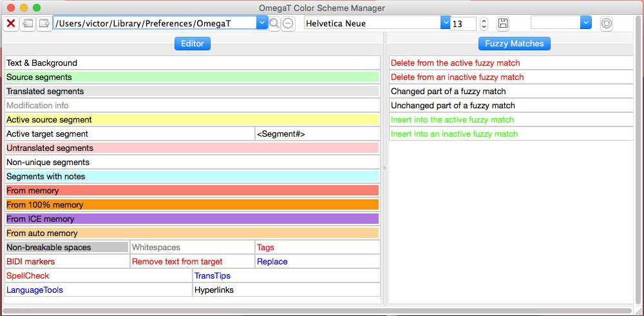Image resolution: width=644 pixels, height=316 pixels.
Task: Select the Active target segment cell
Action: [x=130, y=133]
